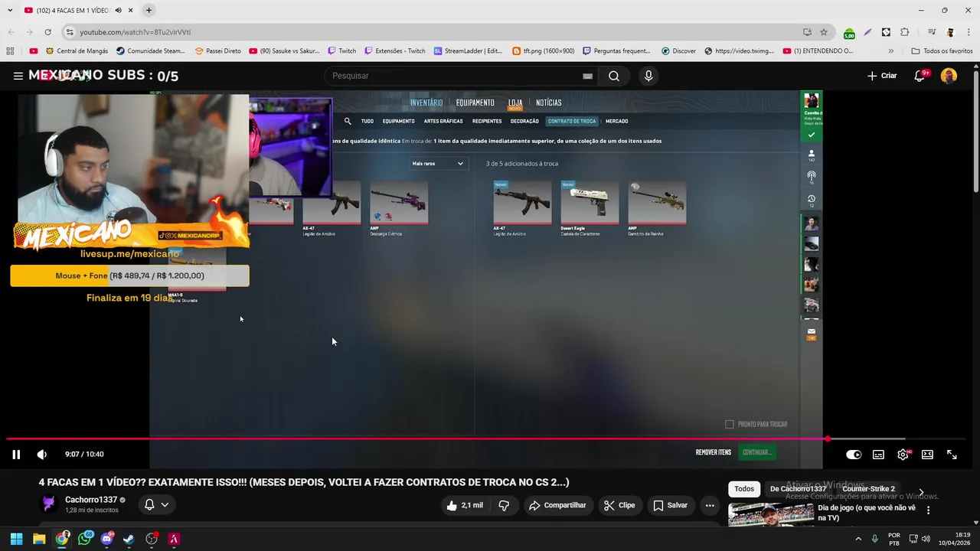Open options menu for 'Dia de jogo' video
The image size is (980, 551).
[x=928, y=510]
